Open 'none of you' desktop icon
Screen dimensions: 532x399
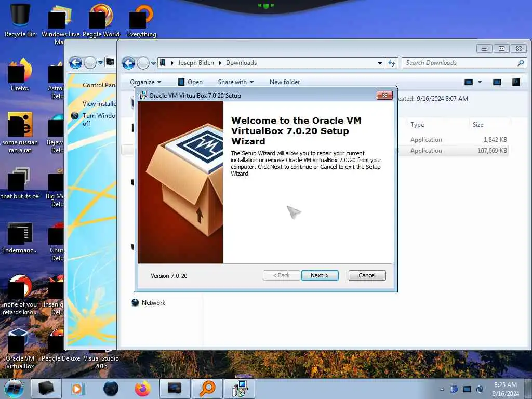(20, 295)
